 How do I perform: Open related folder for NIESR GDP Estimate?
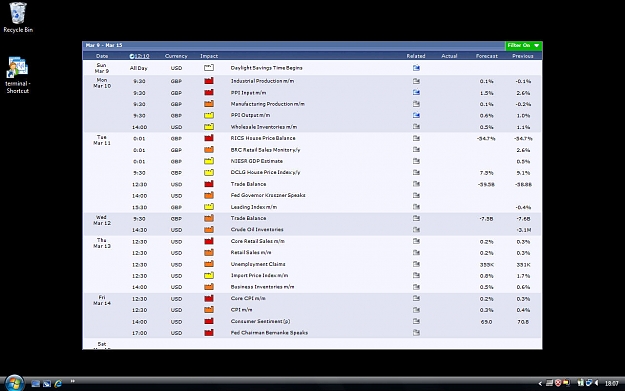point(416,161)
